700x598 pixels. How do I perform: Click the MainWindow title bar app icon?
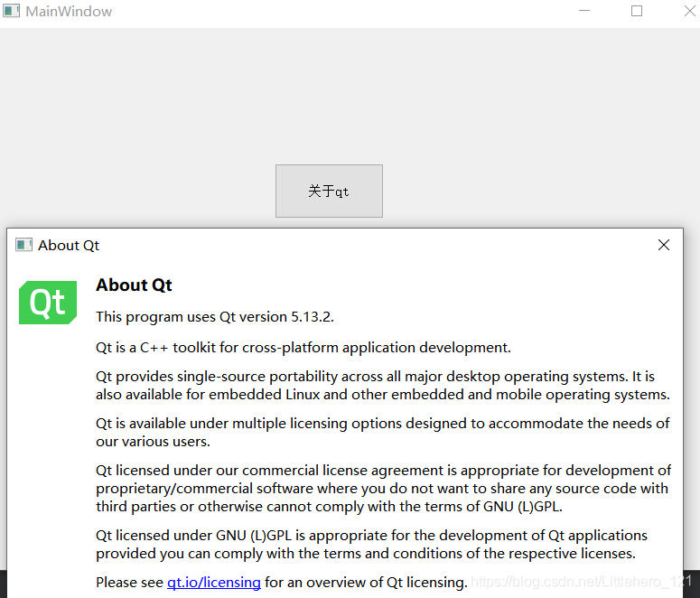12,11
